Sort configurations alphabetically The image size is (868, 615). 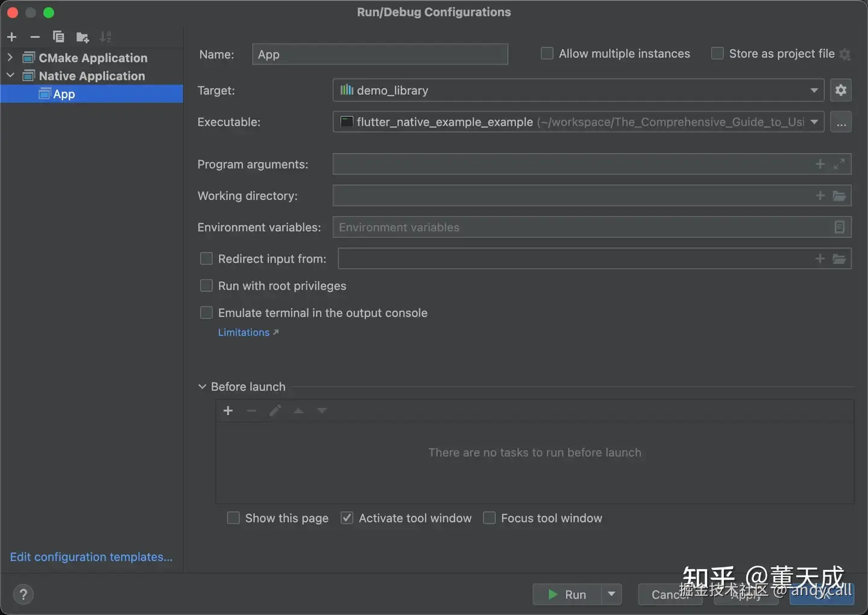pyautogui.click(x=105, y=37)
